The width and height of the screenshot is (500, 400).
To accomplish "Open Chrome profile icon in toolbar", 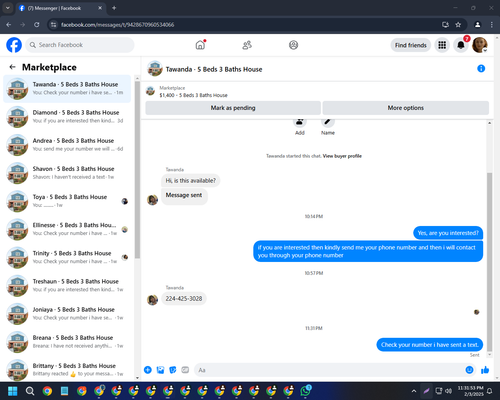I will coord(478,25).
